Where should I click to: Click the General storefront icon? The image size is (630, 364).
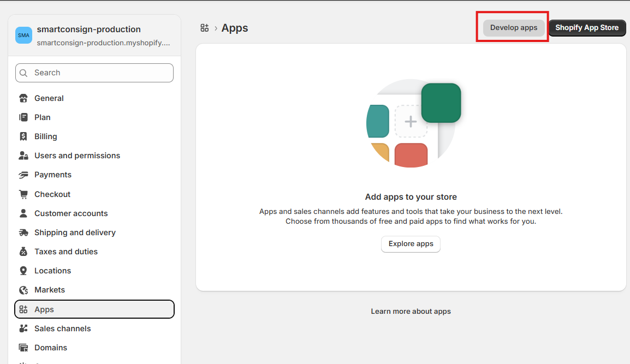point(23,98)
